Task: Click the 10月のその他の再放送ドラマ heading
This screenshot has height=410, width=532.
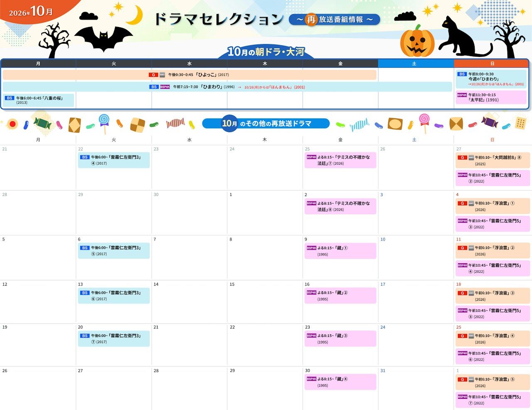Action: 266,123
